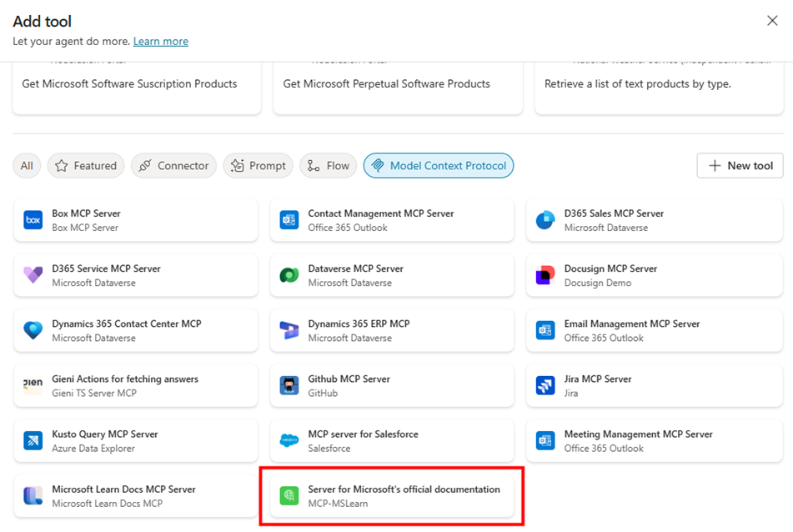Click the GitHub subtitle under Github MCP Server
The image size is (793, 532).
coord(324,393)
